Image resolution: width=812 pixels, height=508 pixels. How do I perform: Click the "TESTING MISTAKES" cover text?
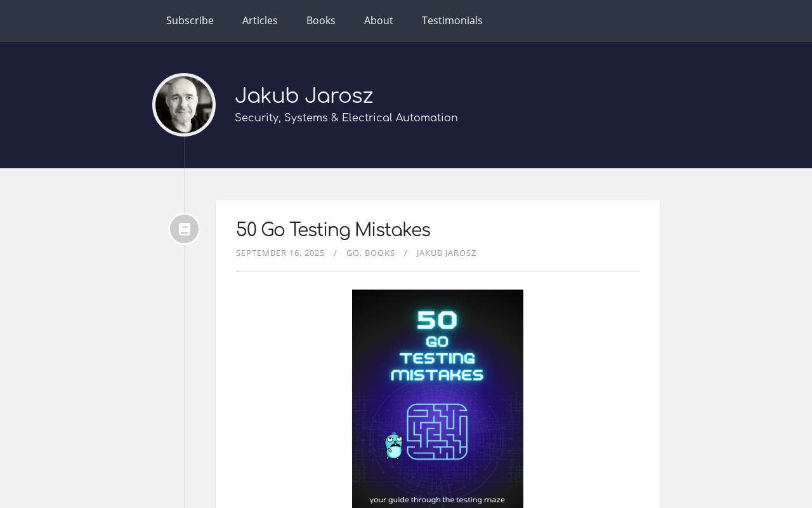pyautogui.click(x=437, y=366)
